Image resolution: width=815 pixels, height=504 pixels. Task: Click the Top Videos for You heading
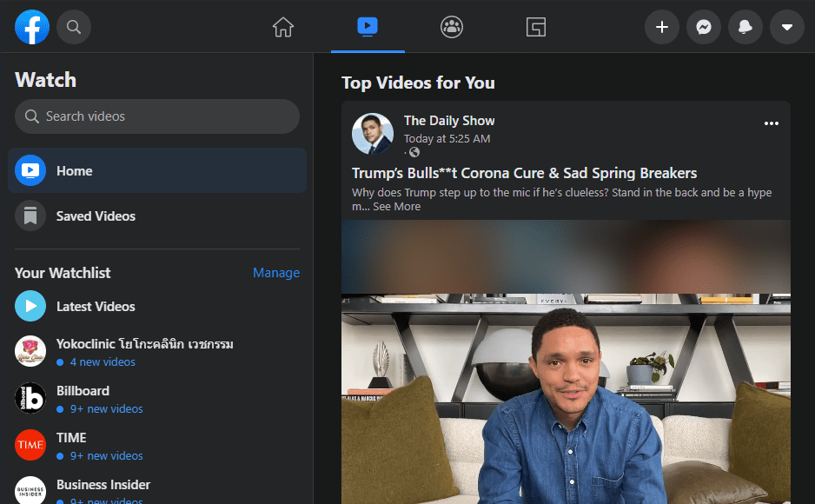point(418,83)
